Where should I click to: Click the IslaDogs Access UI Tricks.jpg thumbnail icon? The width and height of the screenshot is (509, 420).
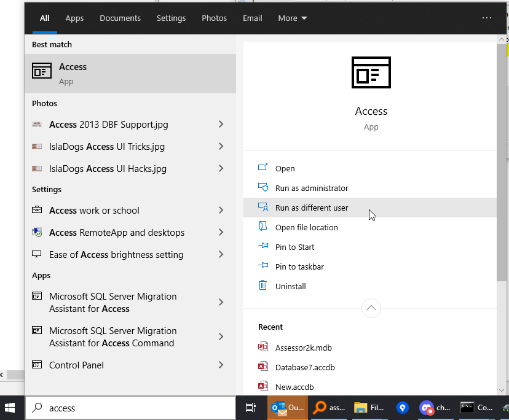[x=37, y=146]
